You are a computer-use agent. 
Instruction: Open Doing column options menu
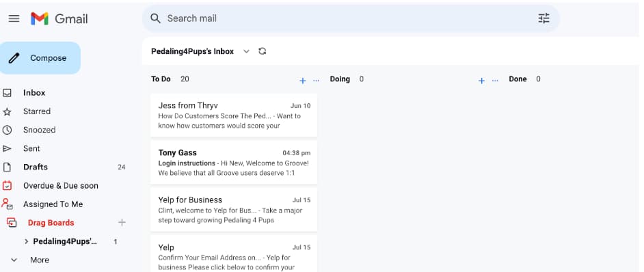point(495,81)
